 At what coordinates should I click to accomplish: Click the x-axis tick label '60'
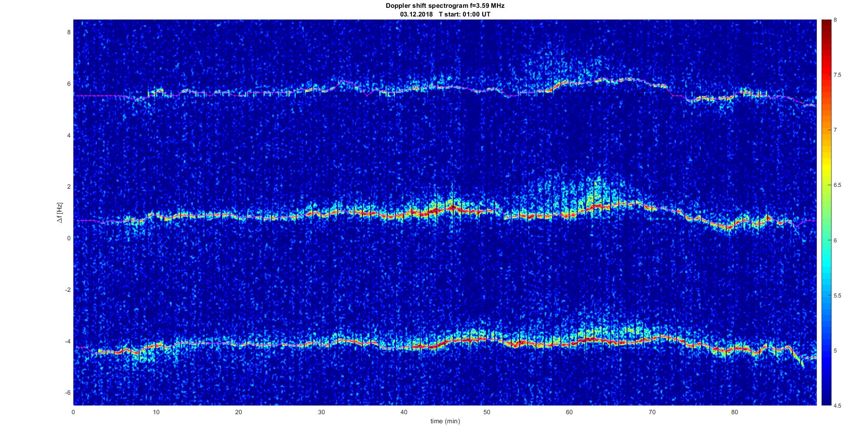click(569, 412)
